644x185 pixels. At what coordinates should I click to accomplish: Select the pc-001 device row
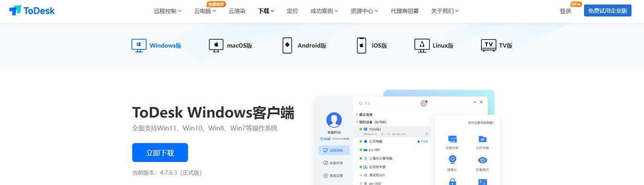pos(392,150)
